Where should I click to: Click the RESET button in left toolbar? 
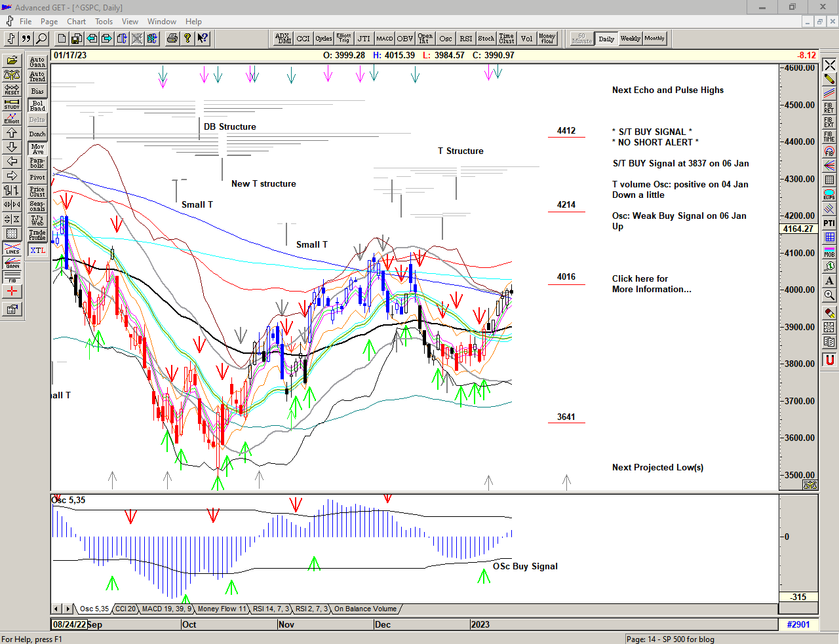coord(12,90)
